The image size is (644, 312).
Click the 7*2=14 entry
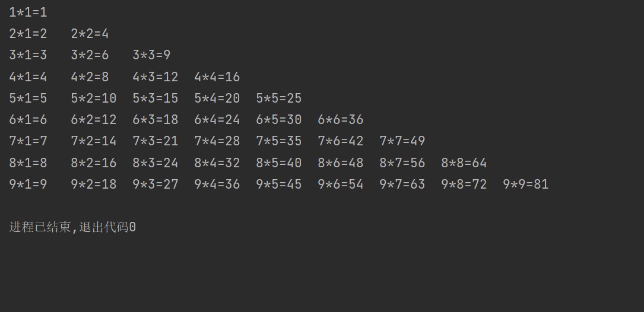tap(93, 141)
